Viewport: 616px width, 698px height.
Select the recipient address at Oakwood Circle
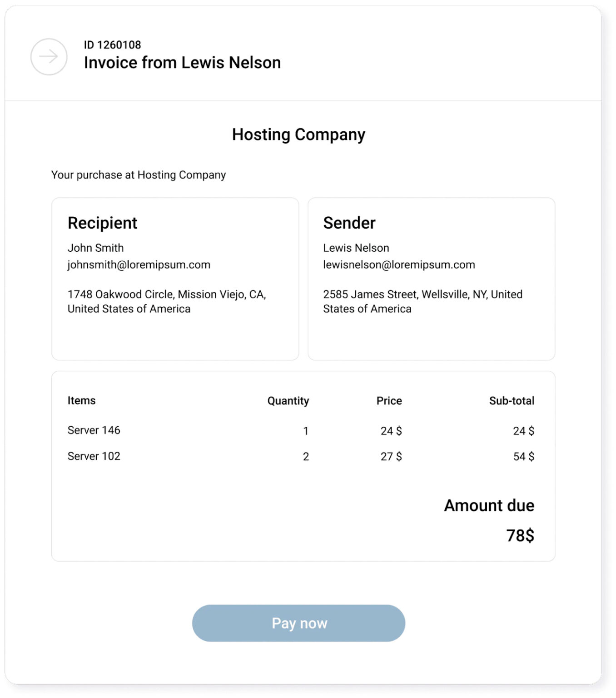166,302
